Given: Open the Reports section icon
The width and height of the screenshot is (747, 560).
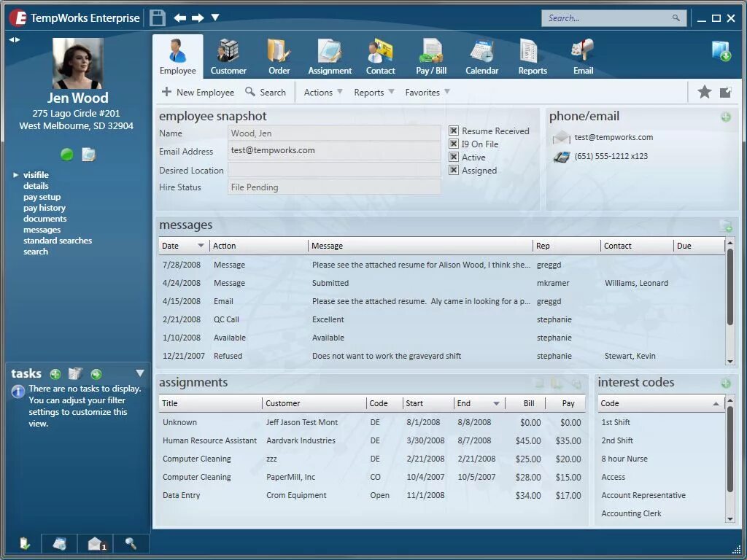Looking at the screenshot, I should tap(532, 51).
